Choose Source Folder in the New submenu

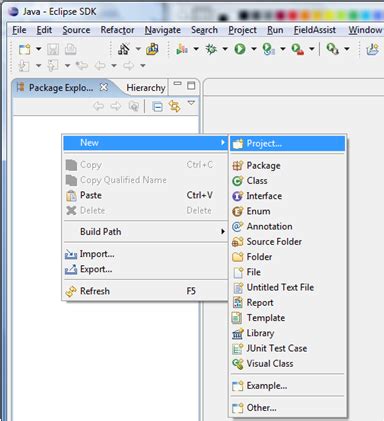(x=288, y=242)
